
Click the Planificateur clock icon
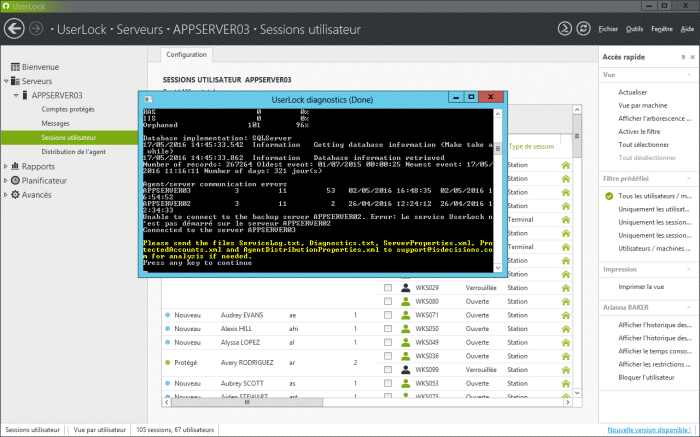(15, 180)
